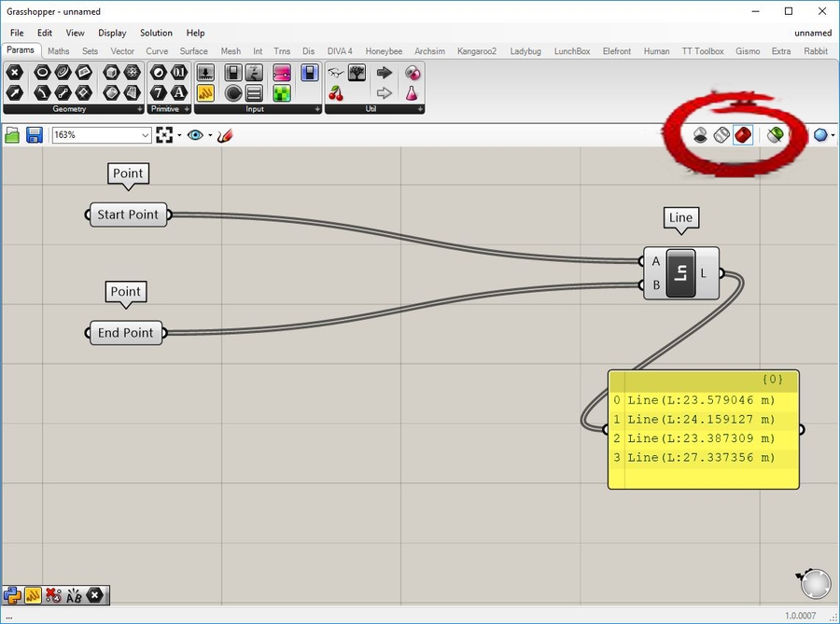This screenshot has width=840, height=624.
Task: Click the Zoom Extents icon
Action: 165,135
